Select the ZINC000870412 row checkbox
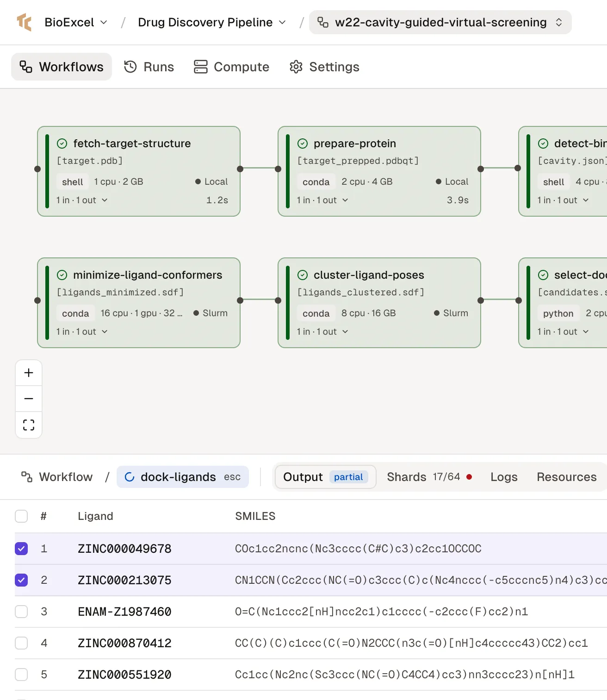 coord(21,643)
